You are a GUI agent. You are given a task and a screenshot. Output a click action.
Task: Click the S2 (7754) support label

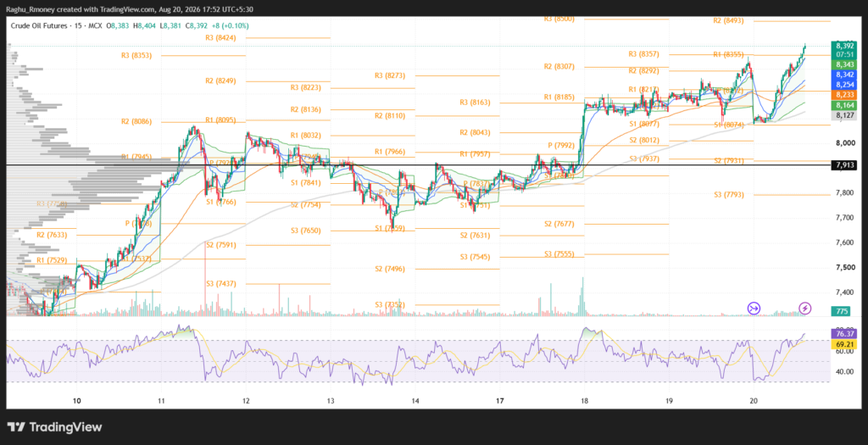point(306,205)
